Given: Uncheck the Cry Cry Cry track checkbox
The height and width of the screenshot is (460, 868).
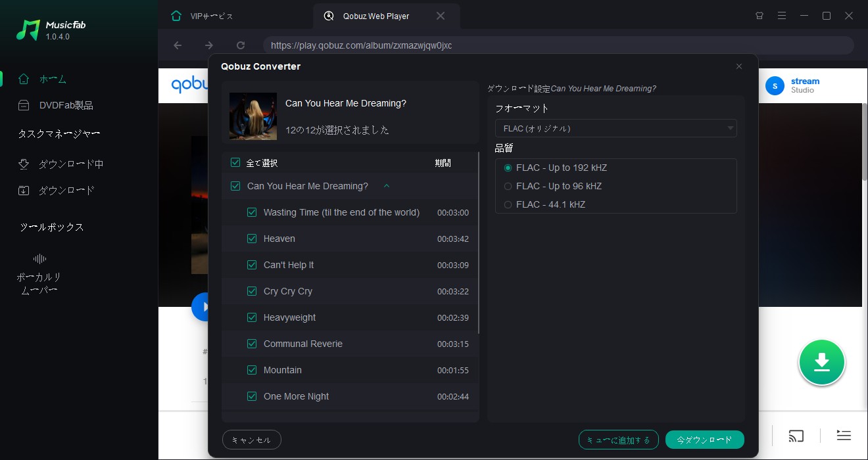Looking at the screenshot, I should pyautogui.click(x=252, y=291).
